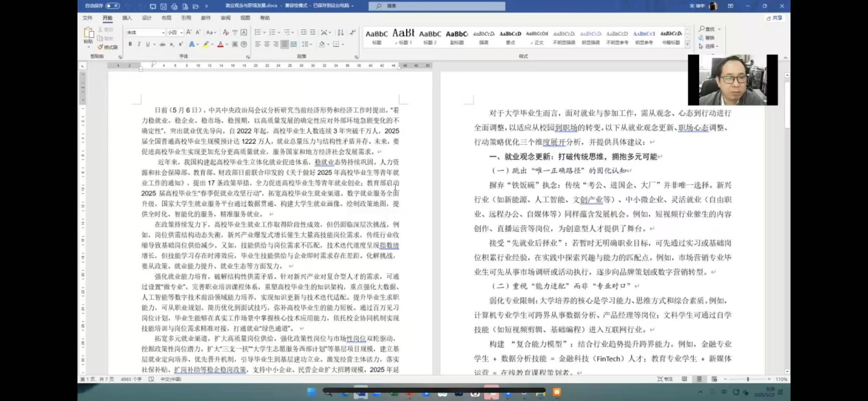The width and height of the screenshot is (868, 401).
Task: Click the strikethrough text icon
Action: click(x=162, y=44)
